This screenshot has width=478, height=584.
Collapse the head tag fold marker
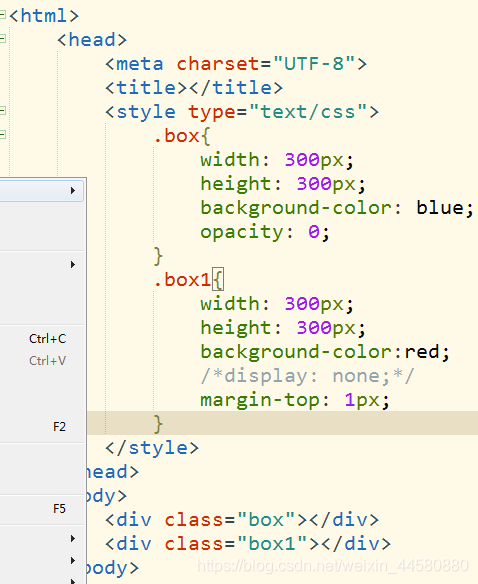click(3, 38)
